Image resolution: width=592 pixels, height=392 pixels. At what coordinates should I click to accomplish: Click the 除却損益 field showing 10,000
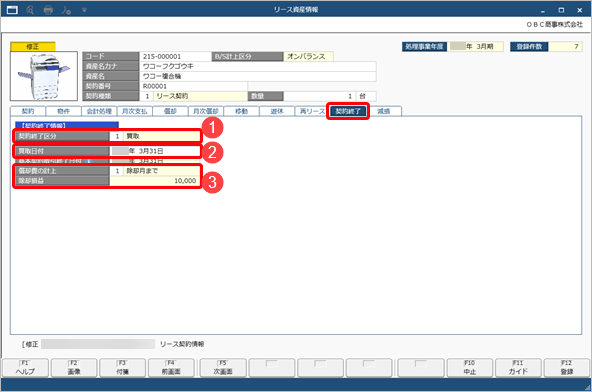tap(155, 181)
